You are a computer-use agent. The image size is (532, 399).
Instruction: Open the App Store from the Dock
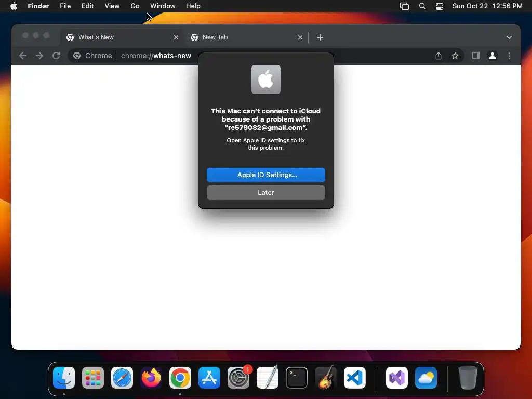coord(209,378)
